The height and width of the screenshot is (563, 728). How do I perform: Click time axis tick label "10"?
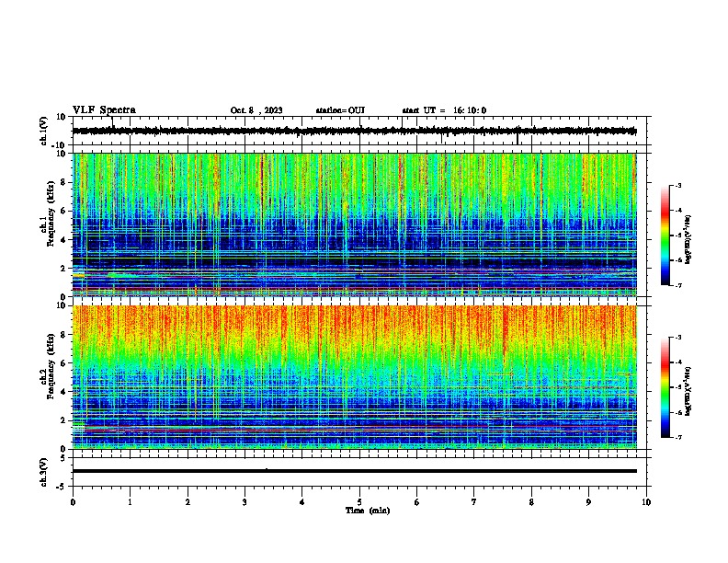646,502
